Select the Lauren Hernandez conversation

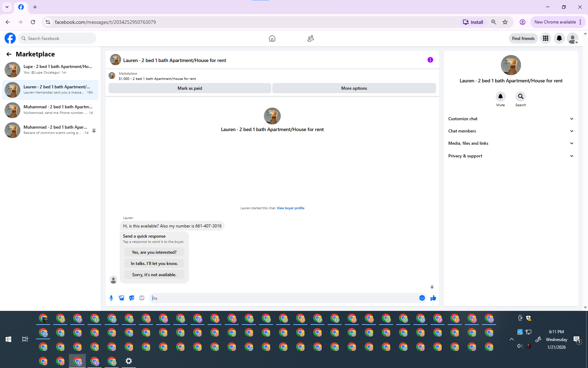point(50,90)
